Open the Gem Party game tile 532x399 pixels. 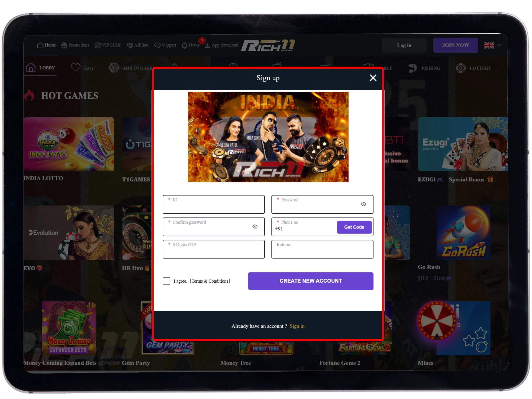(167, 348)
